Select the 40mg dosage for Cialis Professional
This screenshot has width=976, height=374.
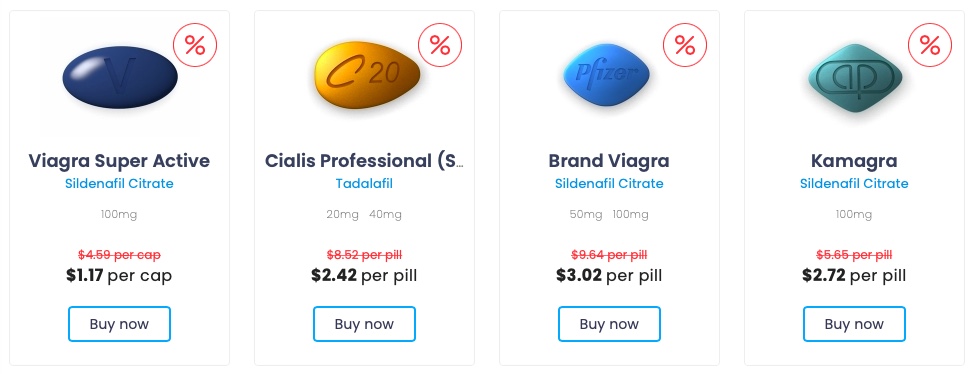tap(385, 214)
